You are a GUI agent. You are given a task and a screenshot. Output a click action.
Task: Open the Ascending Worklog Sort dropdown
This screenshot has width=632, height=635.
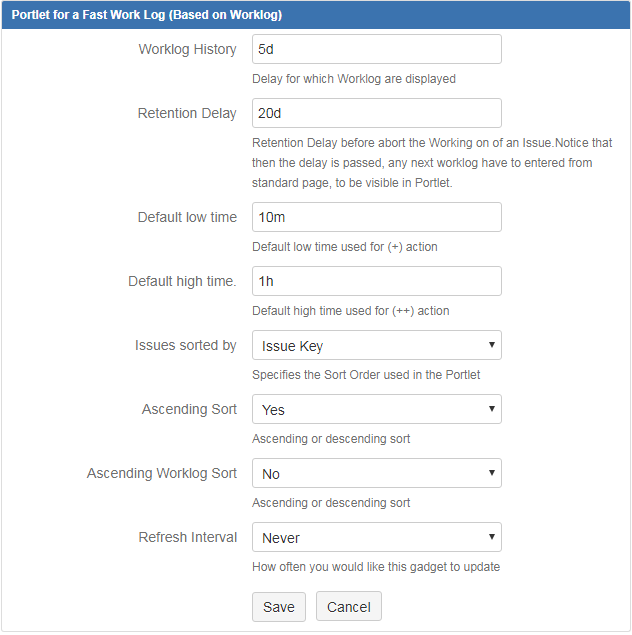[x=376, y=473]
